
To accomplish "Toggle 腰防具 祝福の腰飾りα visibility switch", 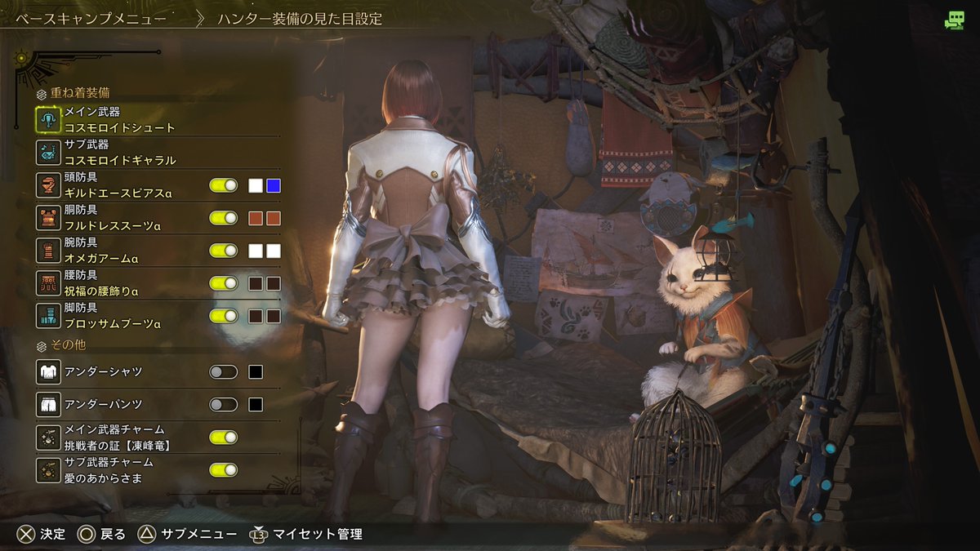I will click(x=224, y=283).
